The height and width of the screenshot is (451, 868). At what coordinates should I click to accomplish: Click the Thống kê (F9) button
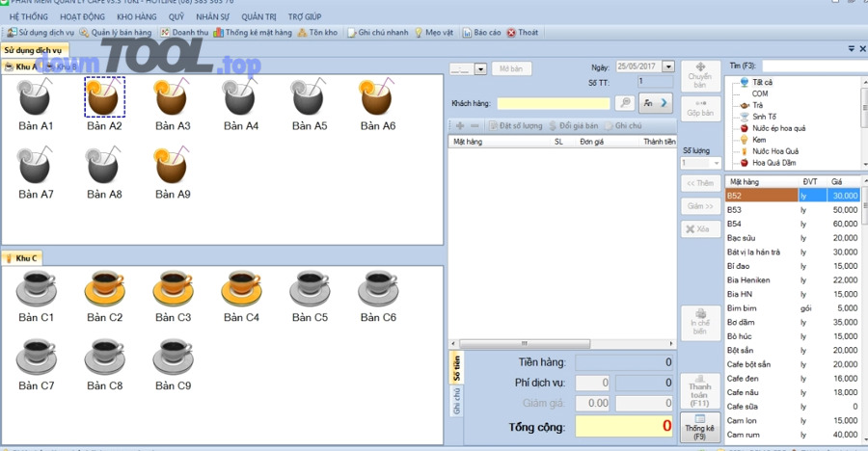coord(699,425)
